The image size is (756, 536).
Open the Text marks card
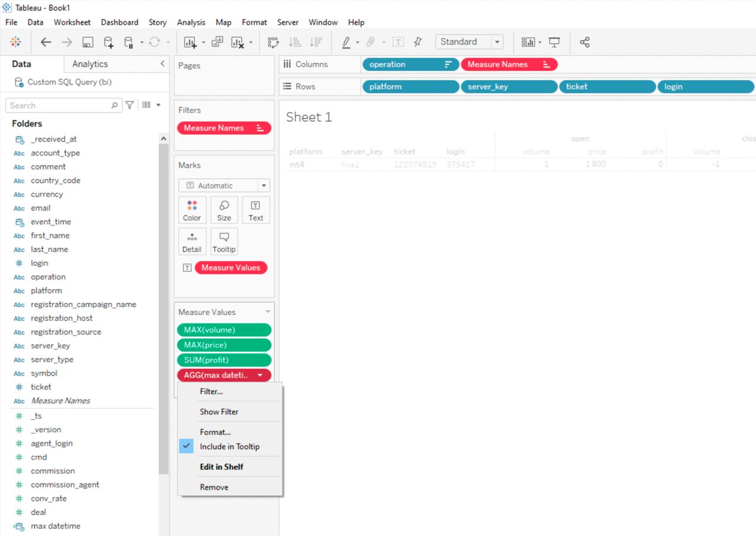[256, 210]
